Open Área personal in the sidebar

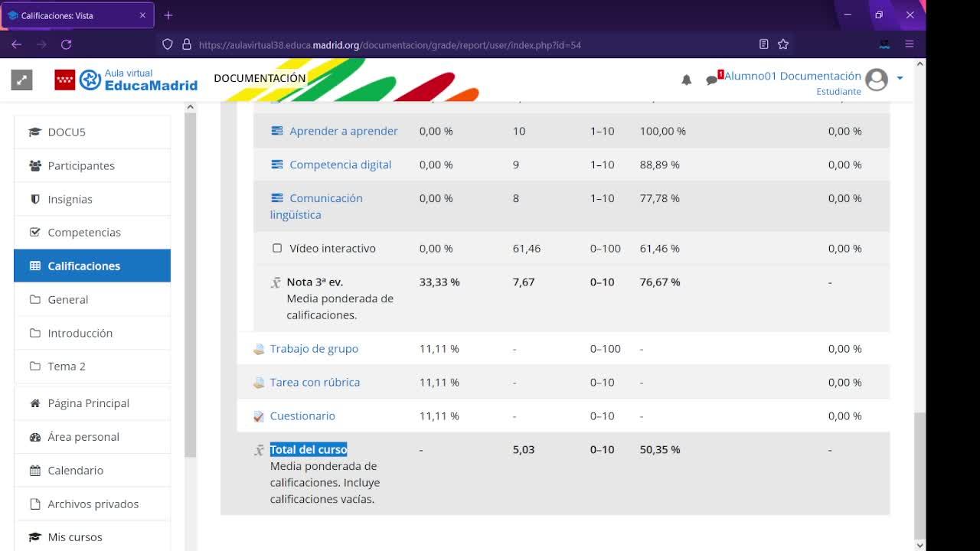[92, 437]
